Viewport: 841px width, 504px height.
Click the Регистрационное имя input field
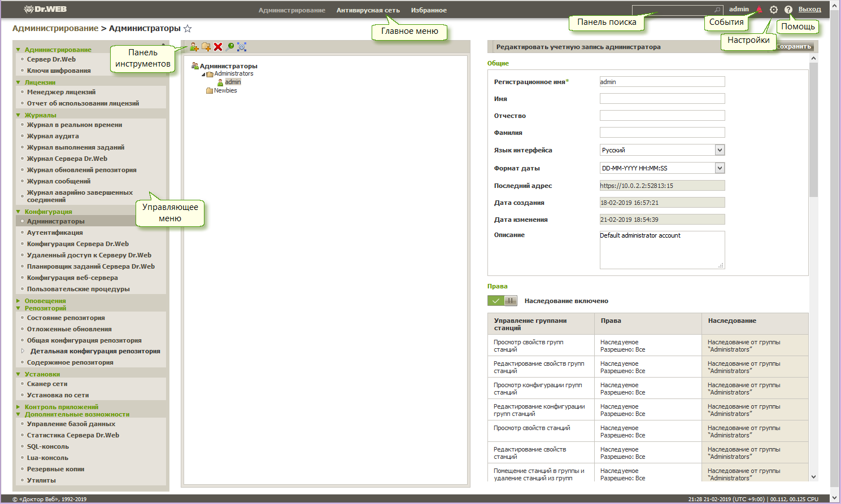[662, 82]
